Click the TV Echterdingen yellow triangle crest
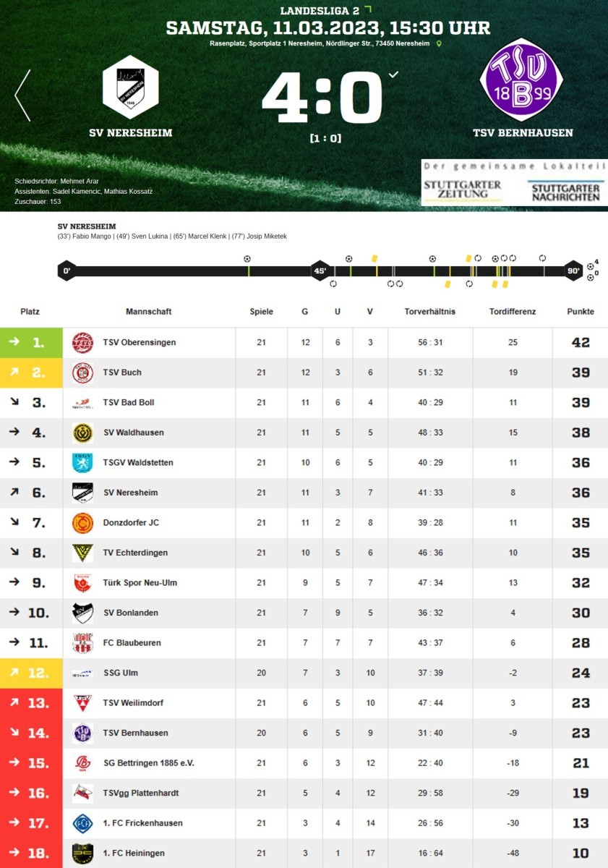Viewport: 608px width, 868px height. tap(82, 553)
